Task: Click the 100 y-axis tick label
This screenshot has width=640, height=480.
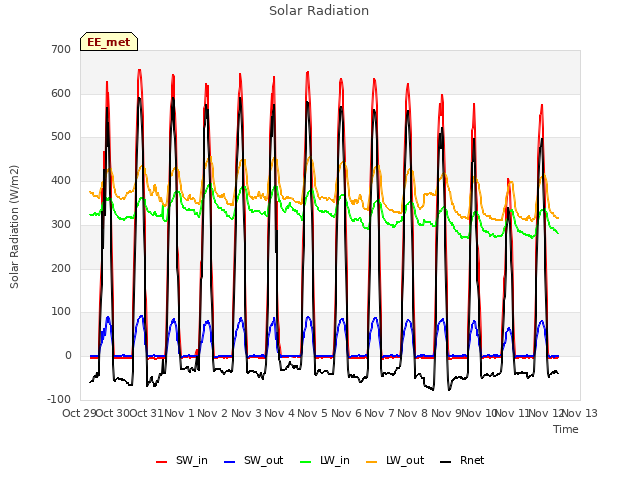Action: click(61, 312)
